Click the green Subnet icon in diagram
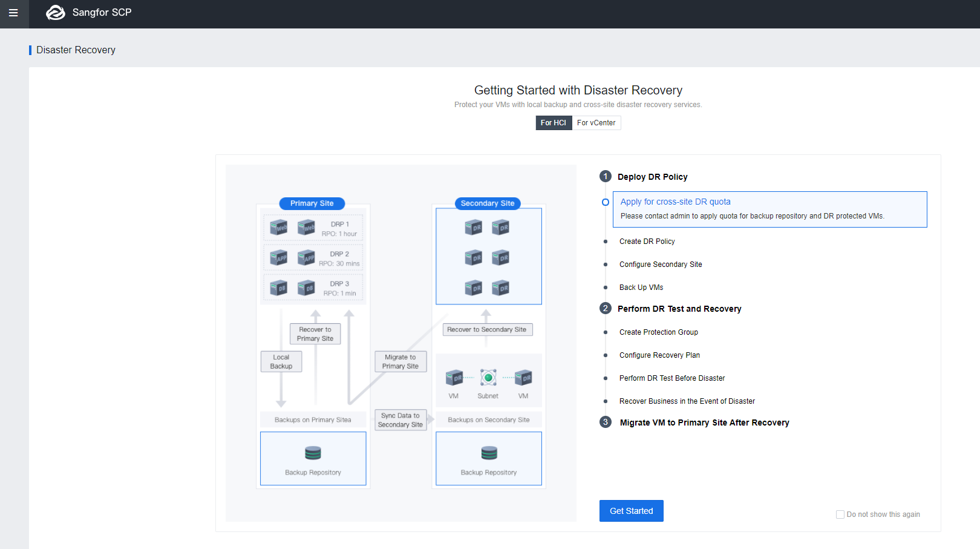This screenshot has width=980, height=549. (x=488, y=378)
